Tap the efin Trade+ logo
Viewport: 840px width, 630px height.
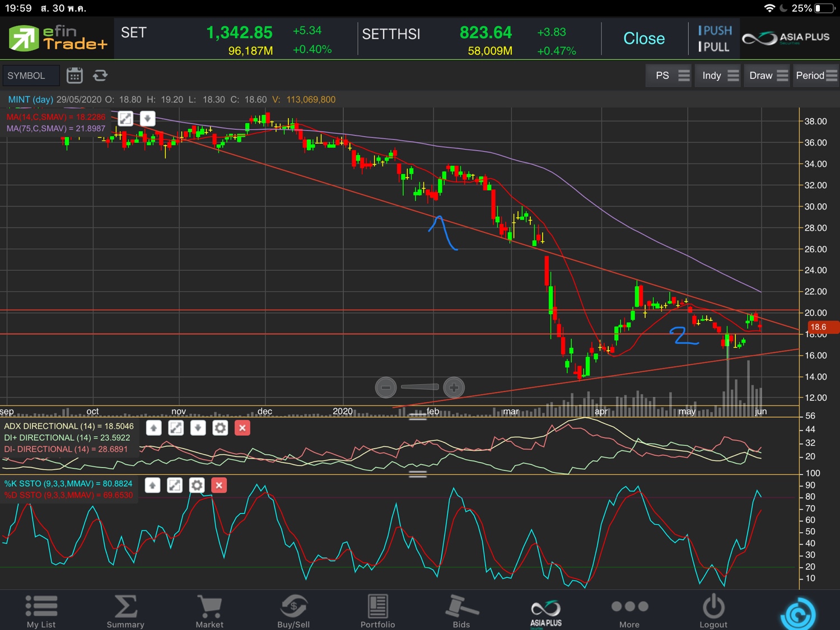click(x=57, y=38)
